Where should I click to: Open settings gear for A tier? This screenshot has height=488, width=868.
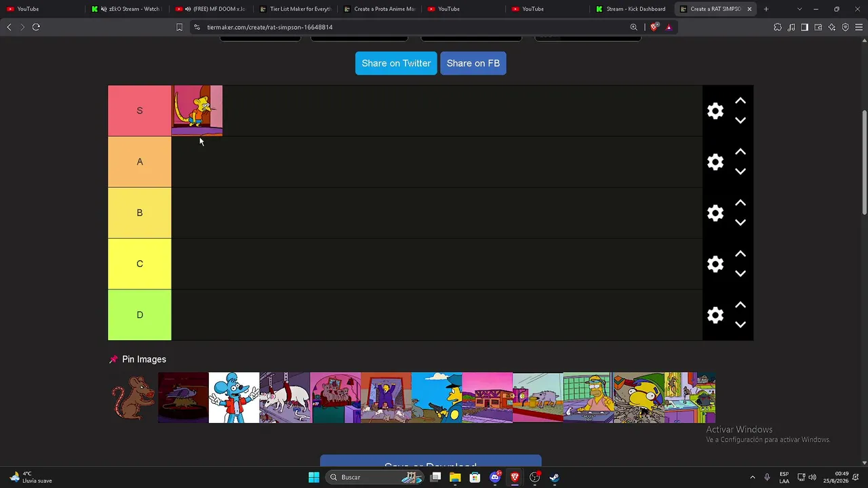(715, 162)
